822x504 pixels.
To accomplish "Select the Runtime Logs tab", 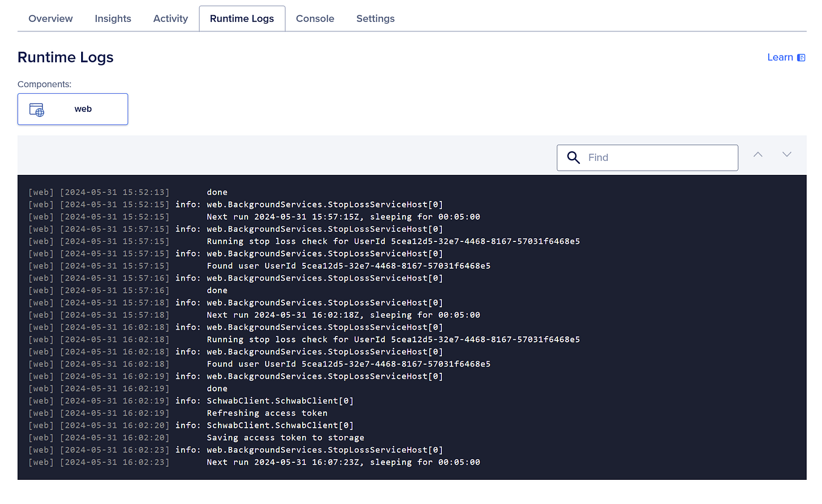I will point(242,18).
